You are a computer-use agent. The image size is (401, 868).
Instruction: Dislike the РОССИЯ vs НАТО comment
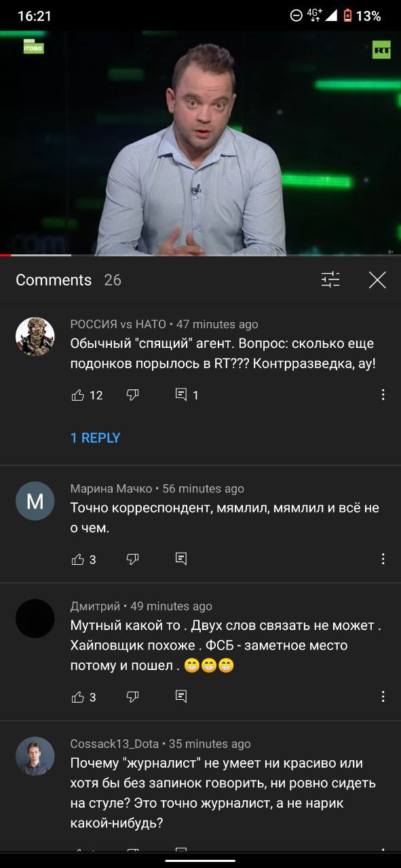coord(133,395)
